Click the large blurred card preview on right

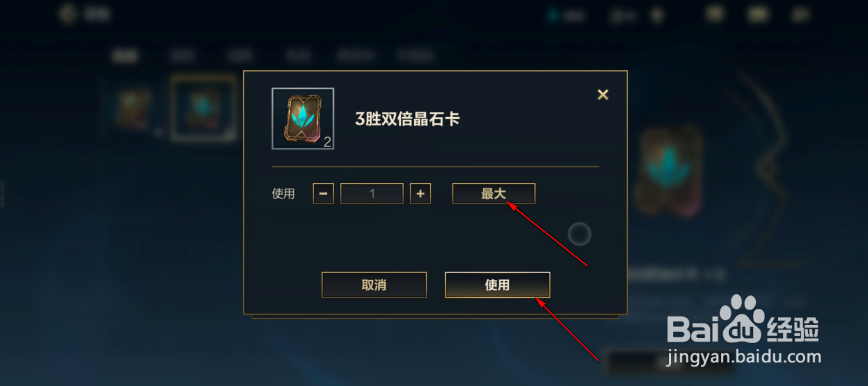(x=669, y=170)
